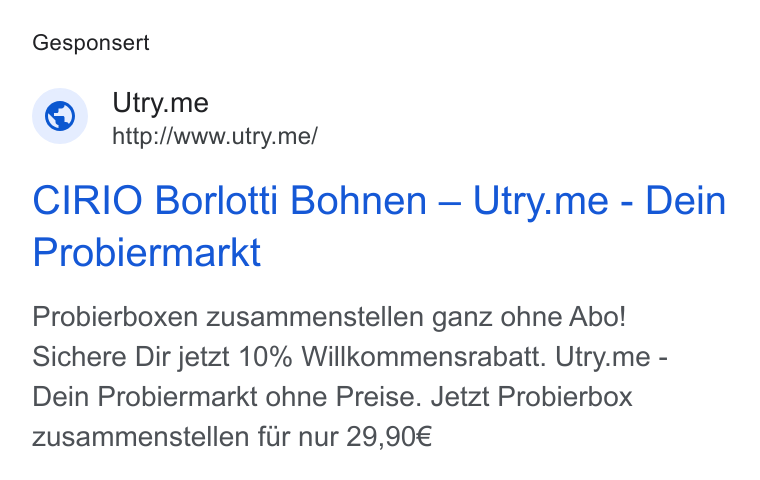The width and height of the screenshot is (760, 480).
Task: Click the blue globe favicon icon
Action: point(60,116)
